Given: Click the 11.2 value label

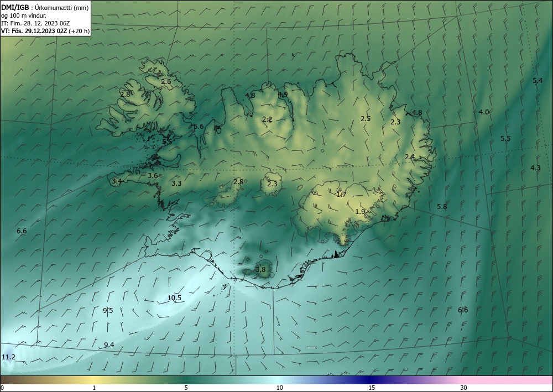Looking at the screenshot, I should [x=8, y=357].
